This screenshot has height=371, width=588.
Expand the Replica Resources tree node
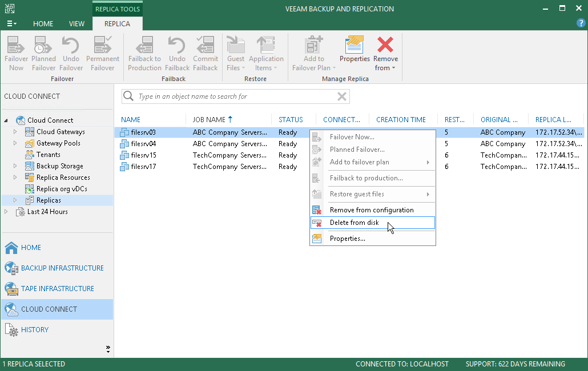click(x=15, y=178)
